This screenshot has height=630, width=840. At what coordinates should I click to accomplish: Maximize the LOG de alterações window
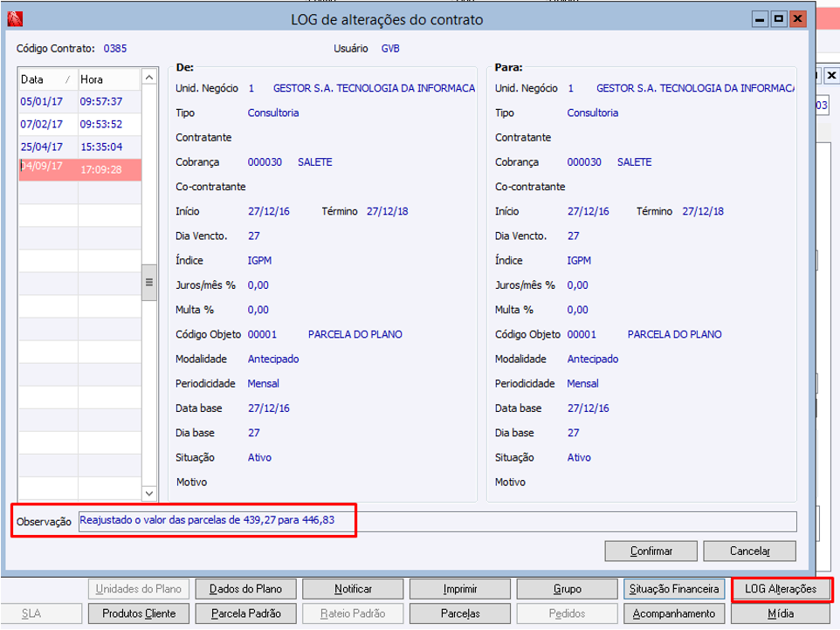click(778, 19)
